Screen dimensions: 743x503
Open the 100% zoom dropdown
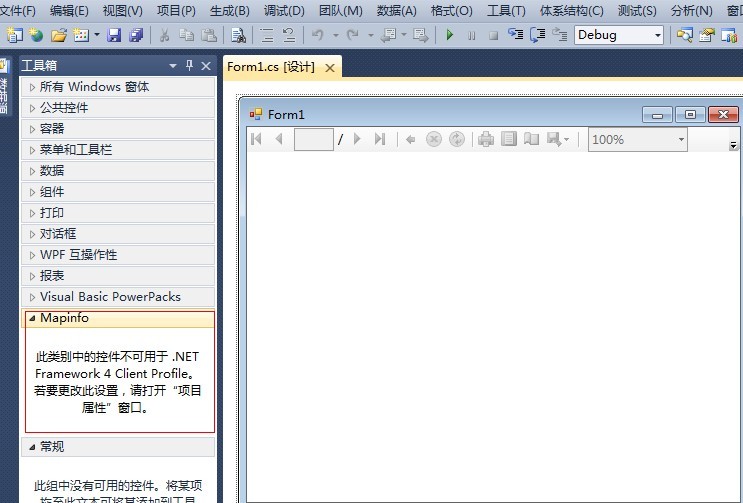[681, 140]
